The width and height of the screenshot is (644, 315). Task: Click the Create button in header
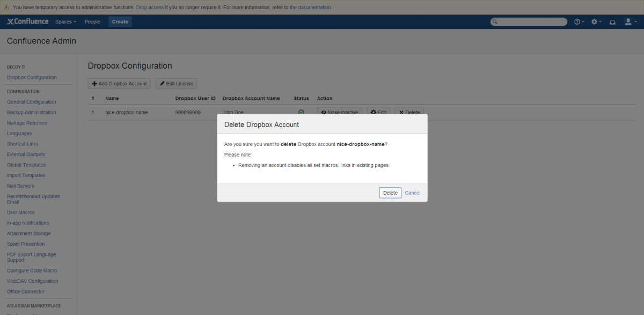coord(120,22)
